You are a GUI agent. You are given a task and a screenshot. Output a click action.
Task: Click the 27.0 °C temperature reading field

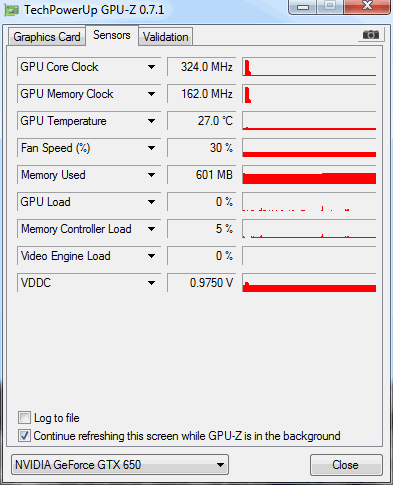[201, 121]
